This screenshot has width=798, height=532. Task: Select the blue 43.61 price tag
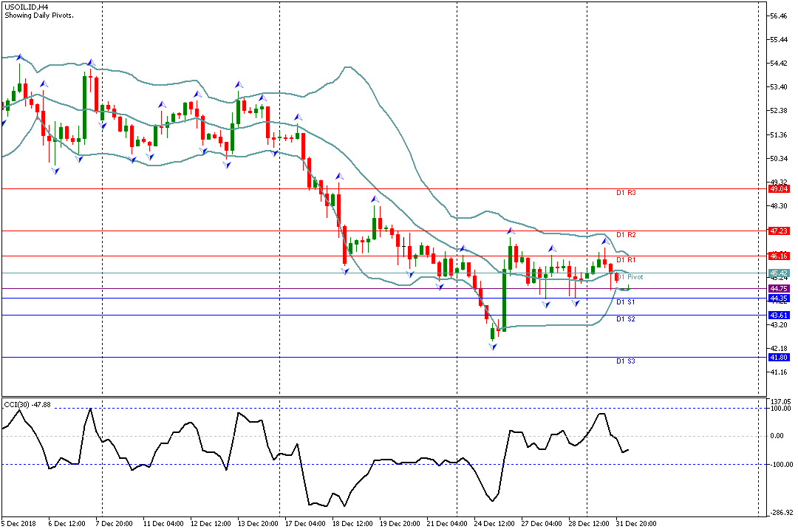coord(779,316)
